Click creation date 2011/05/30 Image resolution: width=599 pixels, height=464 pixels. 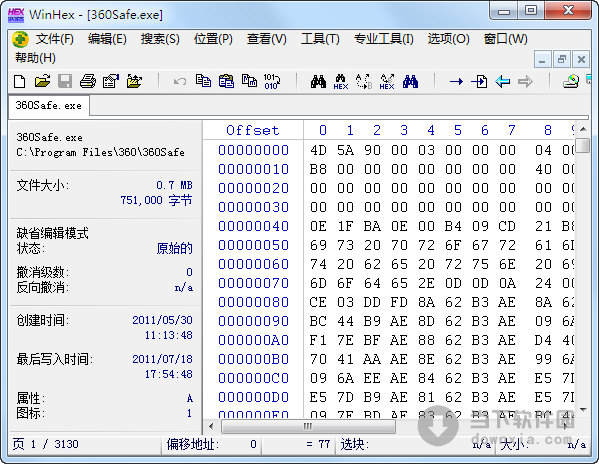pos(162,320)
